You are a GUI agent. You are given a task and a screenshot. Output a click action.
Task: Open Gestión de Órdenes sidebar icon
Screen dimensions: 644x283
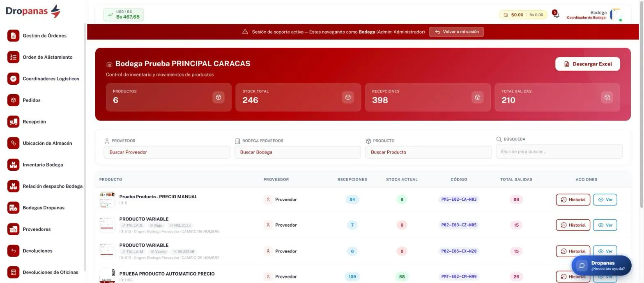point(13,35)
